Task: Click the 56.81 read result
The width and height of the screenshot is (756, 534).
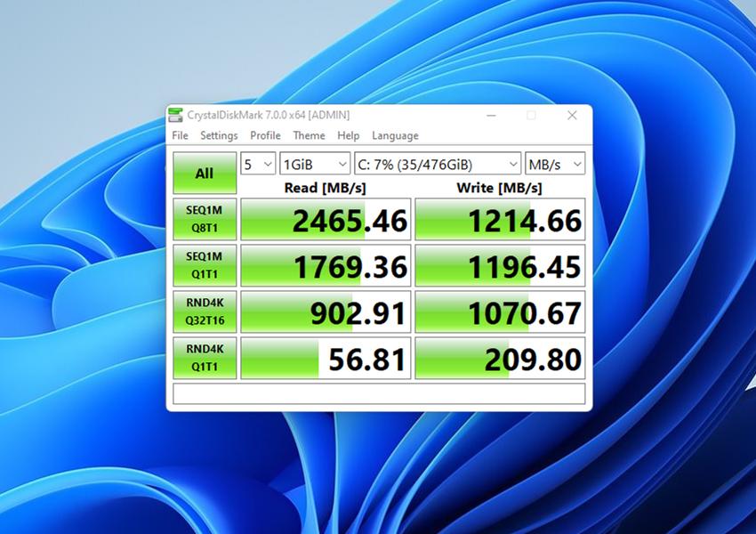Action: point(326,358)
